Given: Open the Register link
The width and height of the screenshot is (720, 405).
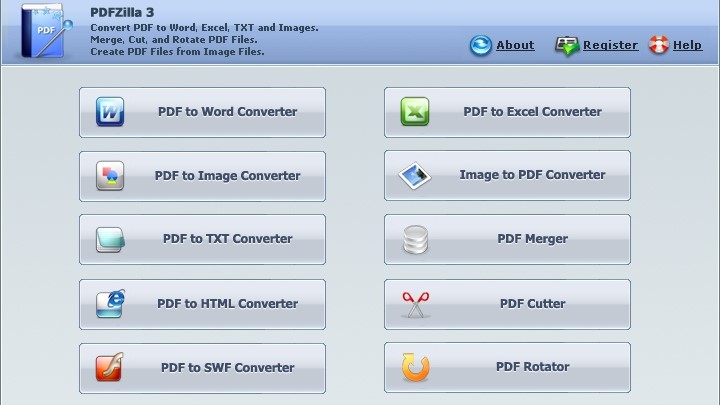Looking at the screenshot, I should (x=610, y=45).
